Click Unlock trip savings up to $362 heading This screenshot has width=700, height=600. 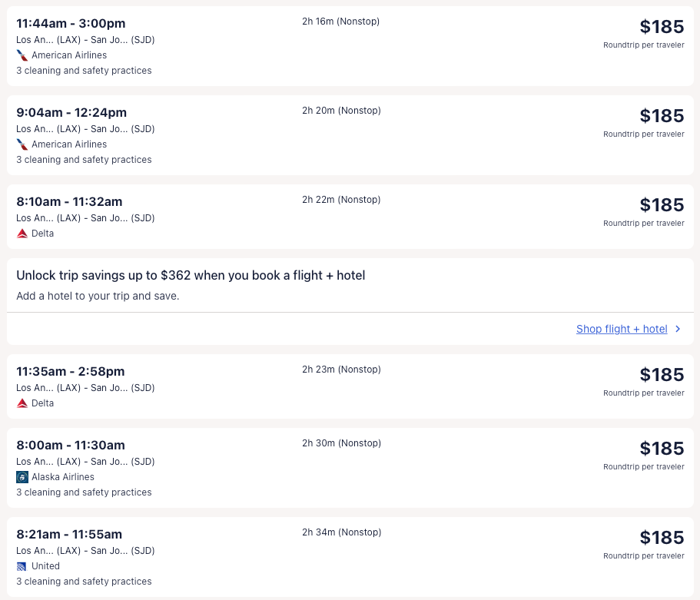click(191, 275)
